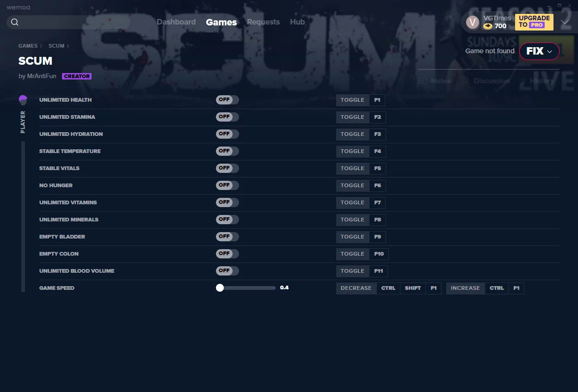Select the Player category icon
The width and height of the screenshot is (578, 392).
[x=23, y=100]
